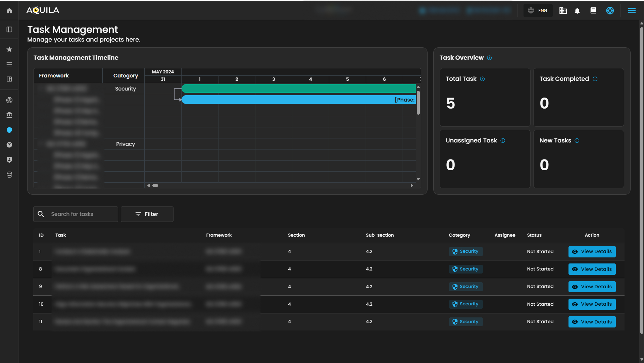This screenshot has width=644, height=363.
Task: Click the blue shield sidebar icon
Action: (9, 130)
